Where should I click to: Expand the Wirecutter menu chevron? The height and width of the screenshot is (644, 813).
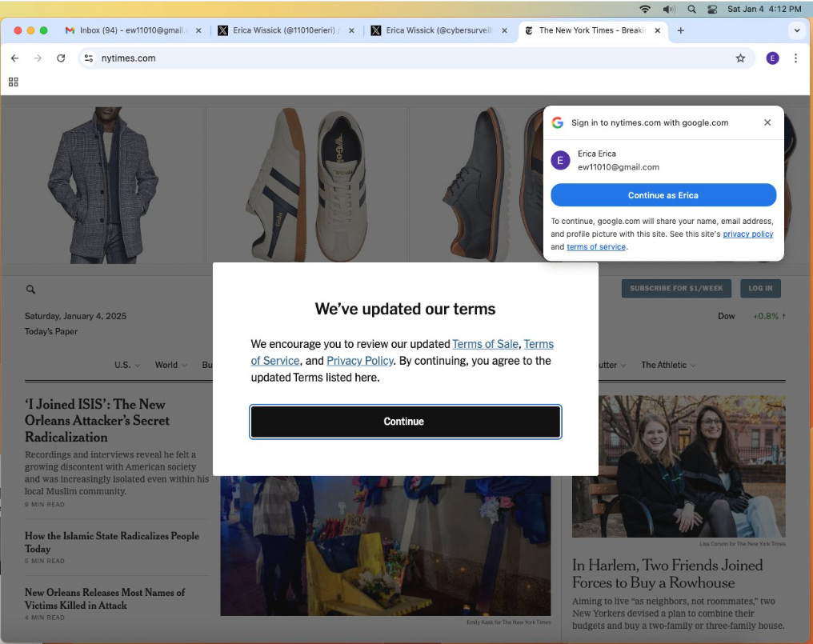point(623,366)
